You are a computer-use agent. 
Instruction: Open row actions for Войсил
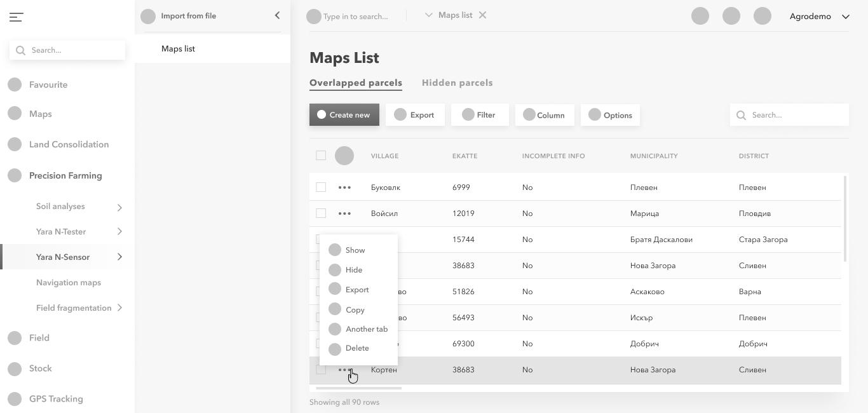(344, 213)
